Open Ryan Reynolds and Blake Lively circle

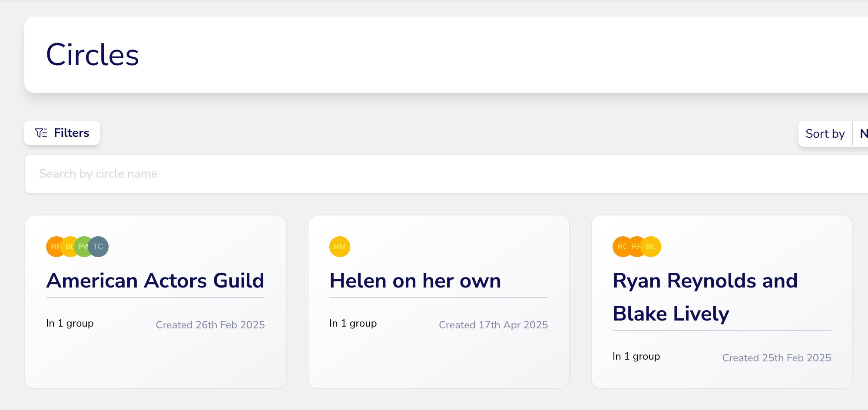point(705,297)
